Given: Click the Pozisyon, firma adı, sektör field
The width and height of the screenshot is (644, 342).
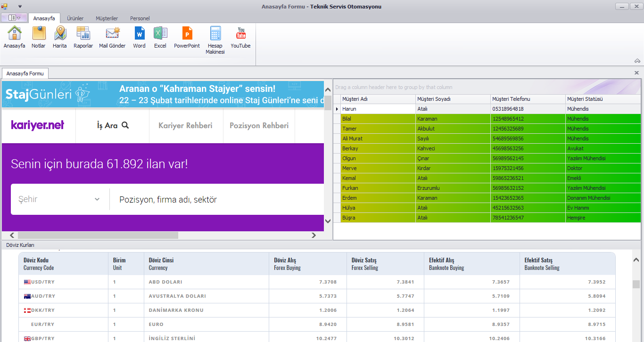Looking at the screenshot, I should [217, 199].
